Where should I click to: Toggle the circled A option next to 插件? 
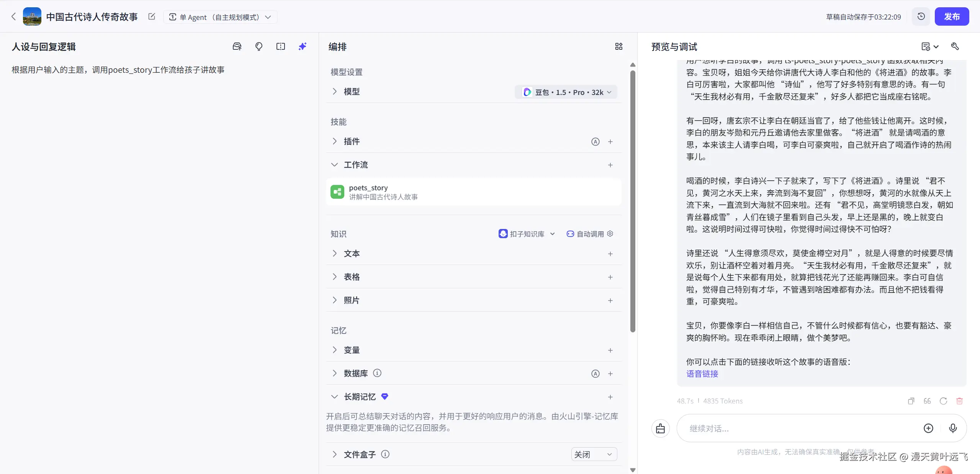[x=595, y=142]
